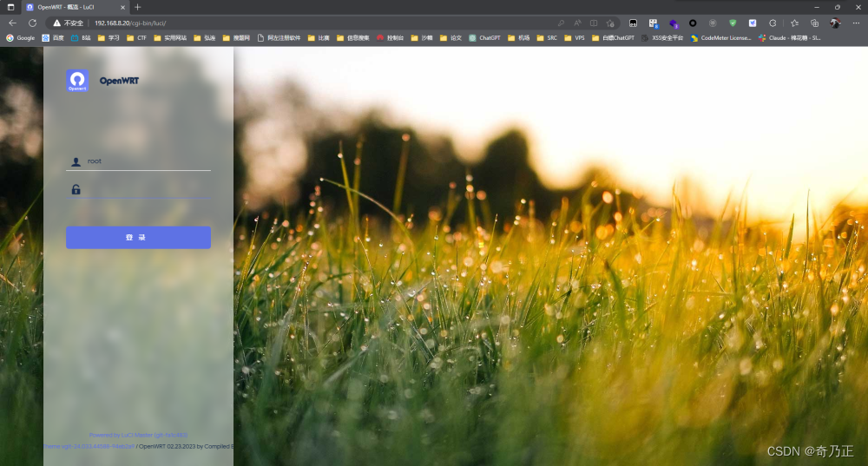The image size is (868, 466).
Task: Open the VPS bookmark folder
Action: [x=575, y=38]
